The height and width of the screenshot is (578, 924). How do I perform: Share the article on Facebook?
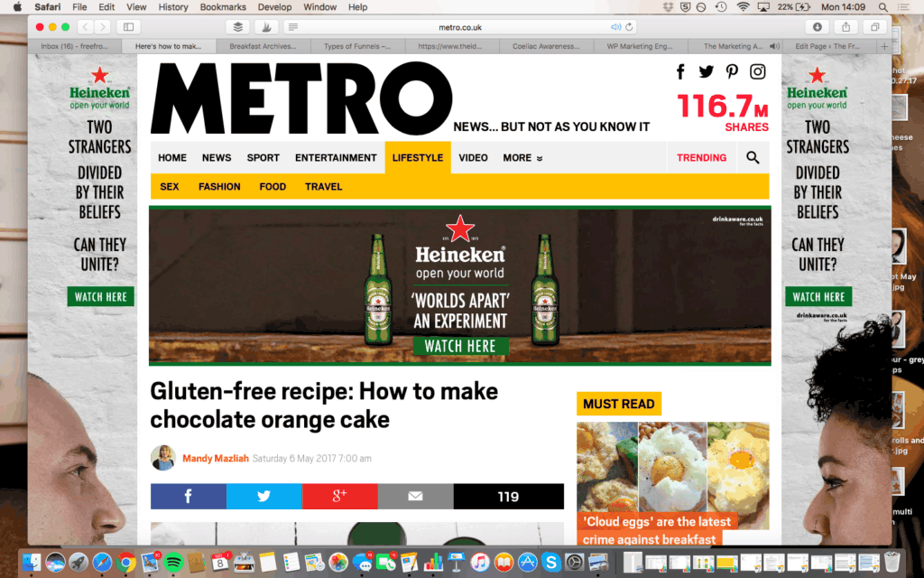coord(188,497)
